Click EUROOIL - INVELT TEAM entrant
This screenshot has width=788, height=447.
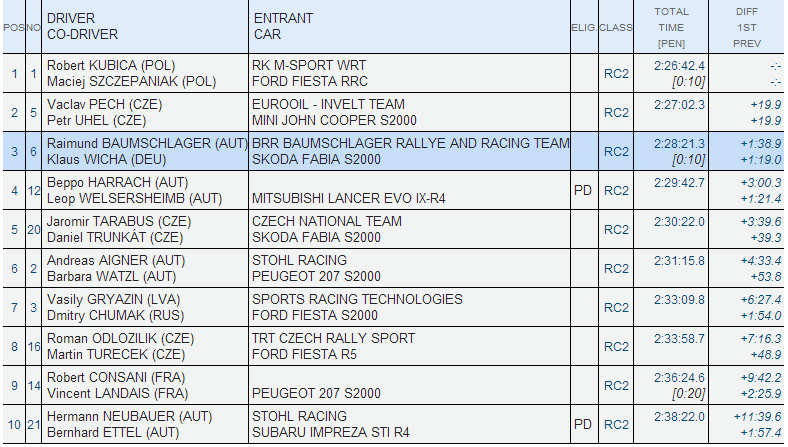pyautogui.click(x=329, y=104)
